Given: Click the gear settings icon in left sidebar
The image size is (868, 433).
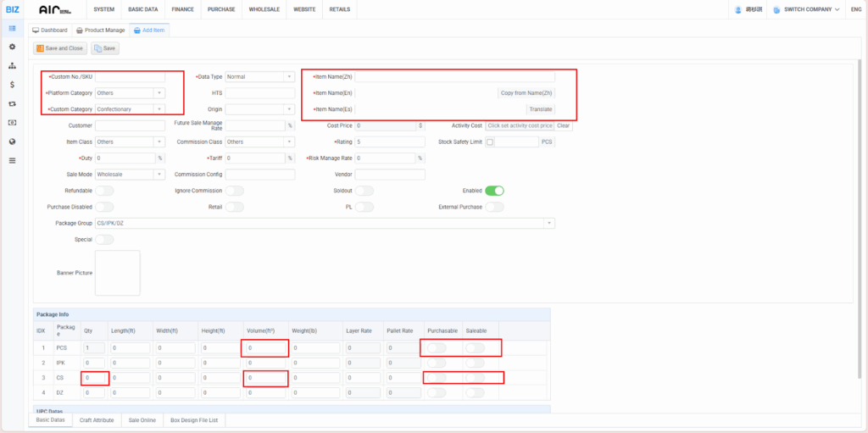Looking at the screenshot, I should point(12,47).
